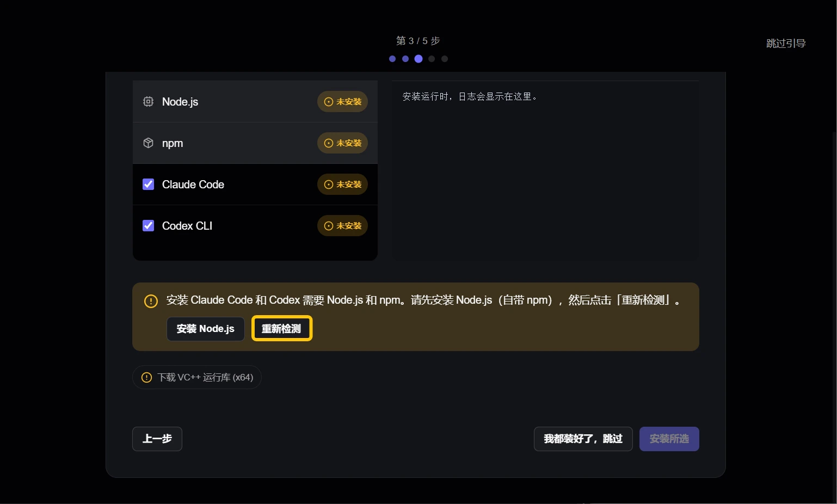
Task: Select the third step progress dot
Action: 418,59
